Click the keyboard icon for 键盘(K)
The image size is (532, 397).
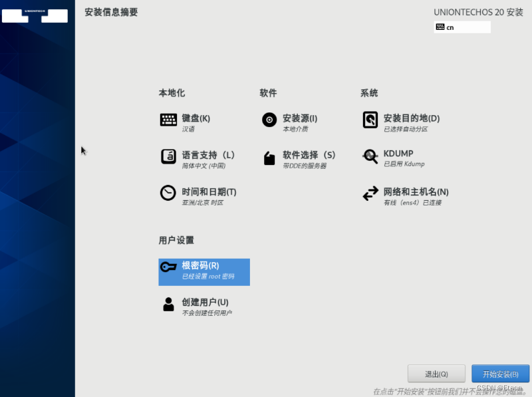pos(168,120)
